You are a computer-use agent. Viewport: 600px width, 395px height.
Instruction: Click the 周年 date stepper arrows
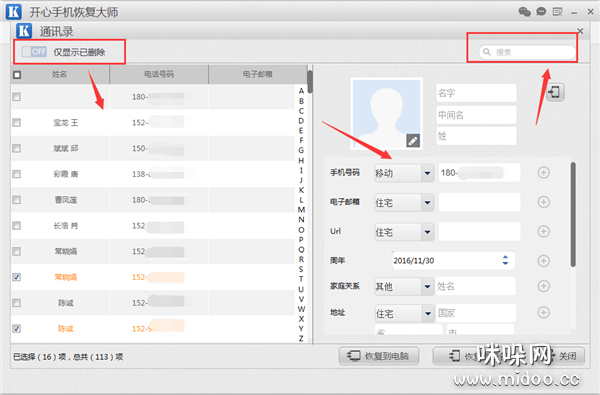pos(505,260)
